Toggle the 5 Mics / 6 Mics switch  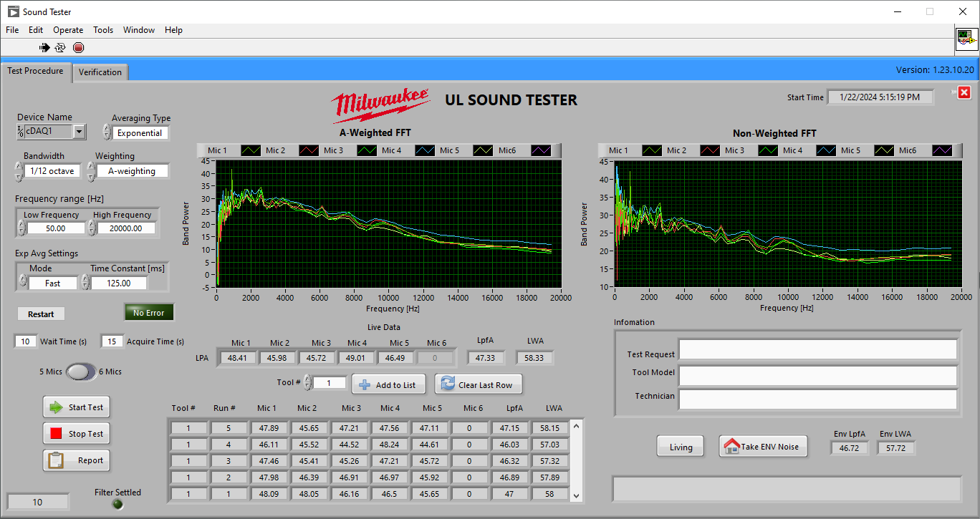pyautogui.click(x=81, y=372)
